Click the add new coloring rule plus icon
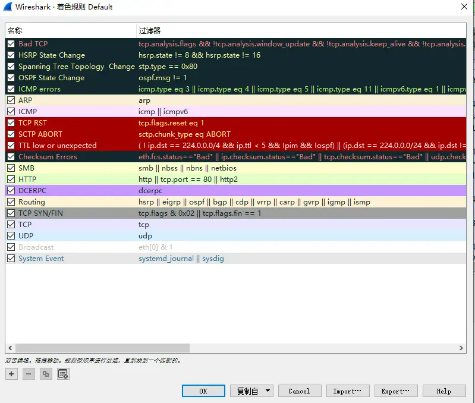This screenshot has width=475, height=403. pyautogui.click(x=11, y=374)
